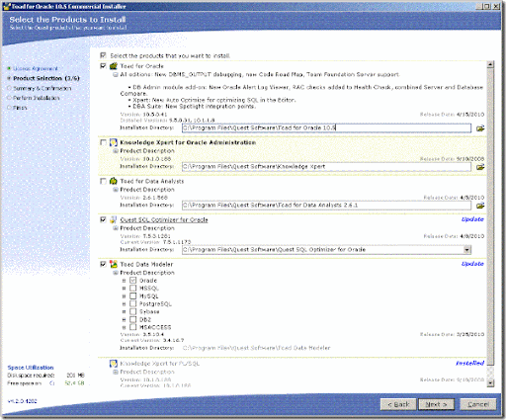Uncheck the Toad Data Modeler checkbox
506x420 pixels.
(103, 264)
